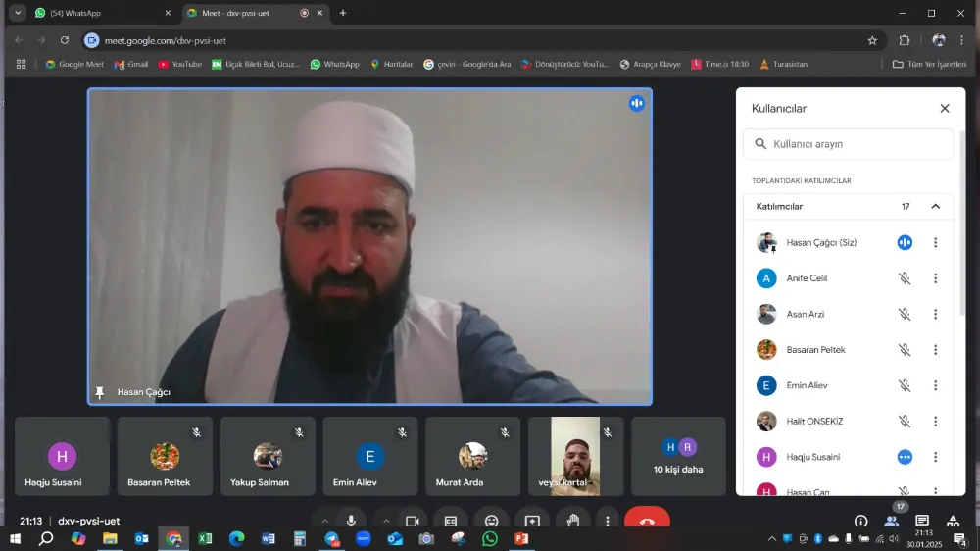Click the Kullanıcı arayın search field
Image resolution: width=980 pixels, height=551 pixels.
(x=849, y=144)
